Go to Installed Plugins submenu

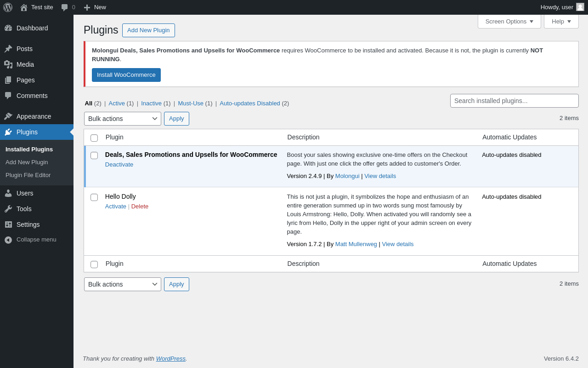click(29, 149)
